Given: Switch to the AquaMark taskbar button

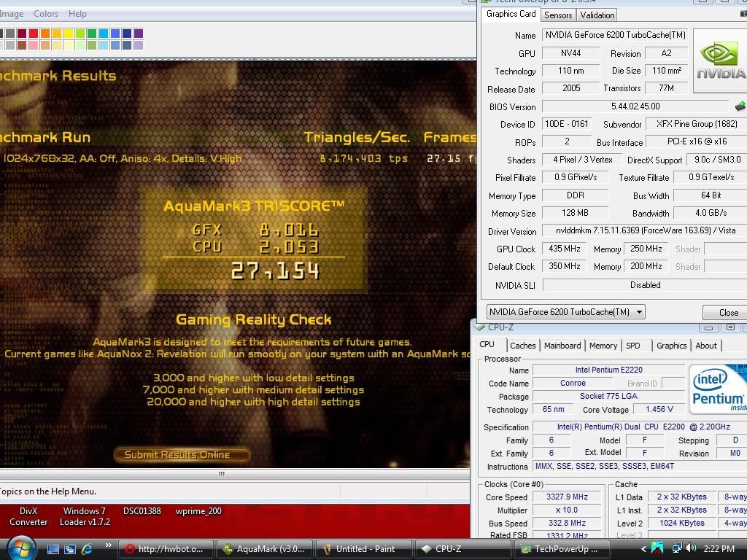Looking at the screenshot, I should 264,549.
